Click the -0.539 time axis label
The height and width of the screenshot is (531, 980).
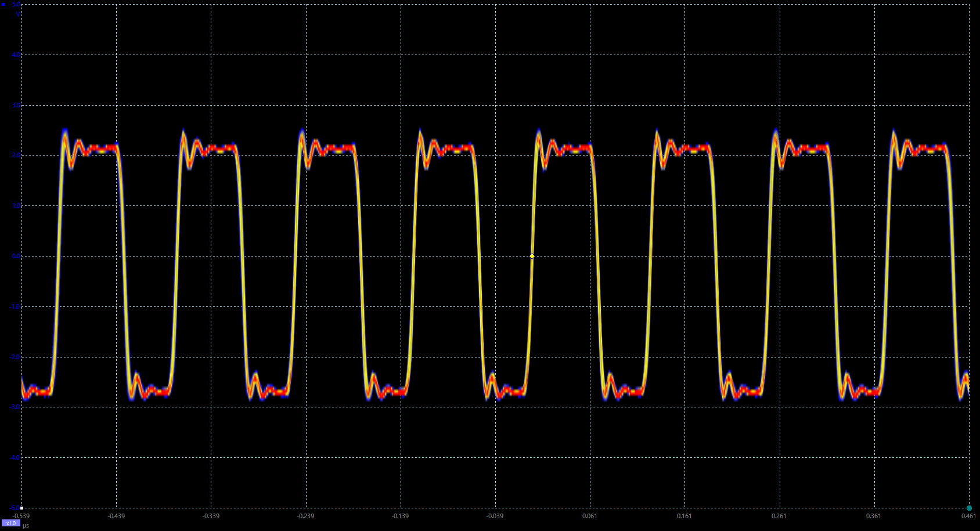coord(21,516)
